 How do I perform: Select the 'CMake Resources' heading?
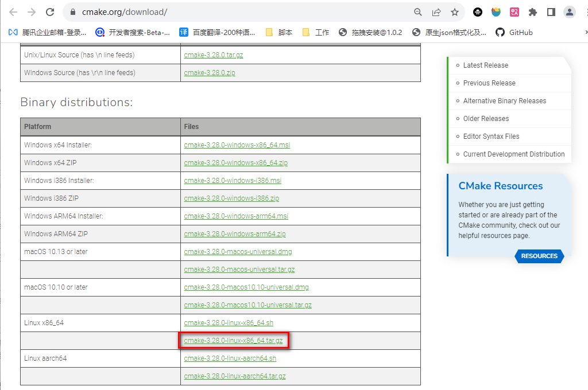(501, 186)
